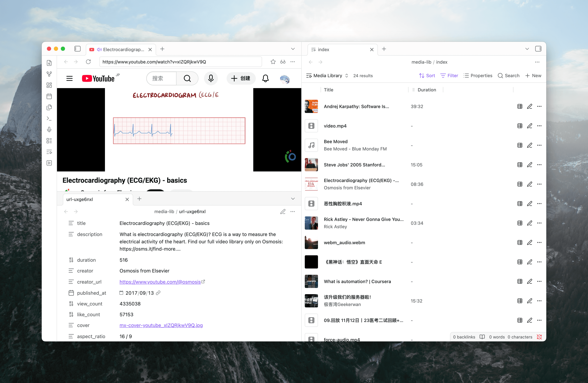588x383 pixels.
Task: Open tab list chevron above index tab
Action: coord(527,49)
